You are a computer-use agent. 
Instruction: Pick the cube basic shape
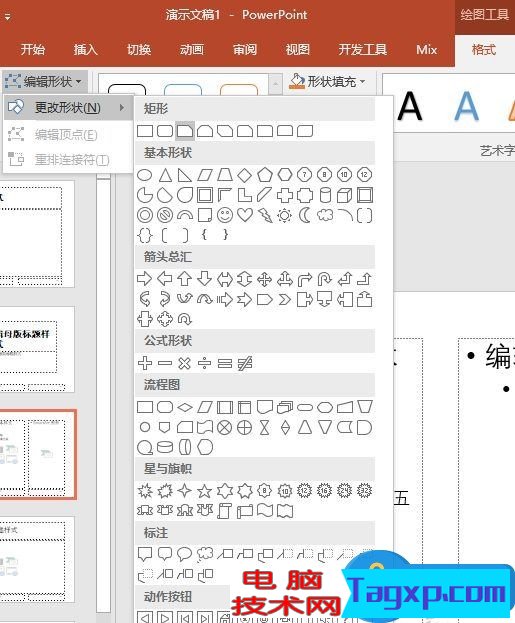[345, 195]
